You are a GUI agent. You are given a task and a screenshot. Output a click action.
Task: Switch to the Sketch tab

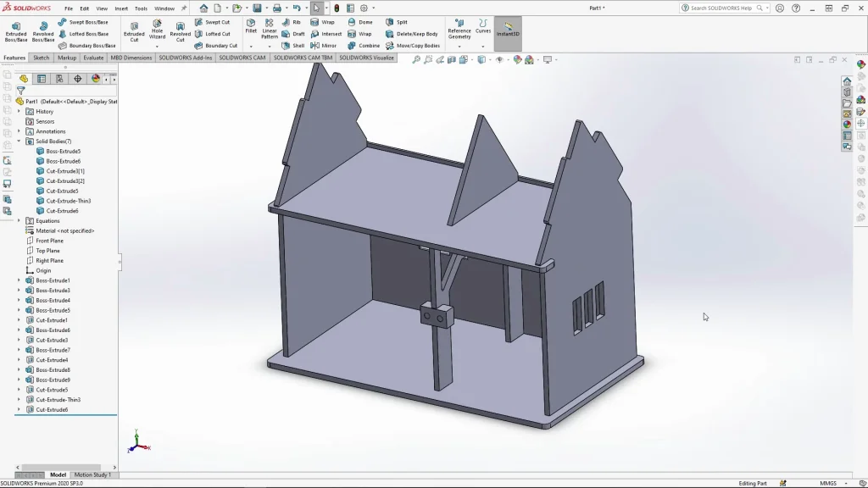[x=41, y=58]
